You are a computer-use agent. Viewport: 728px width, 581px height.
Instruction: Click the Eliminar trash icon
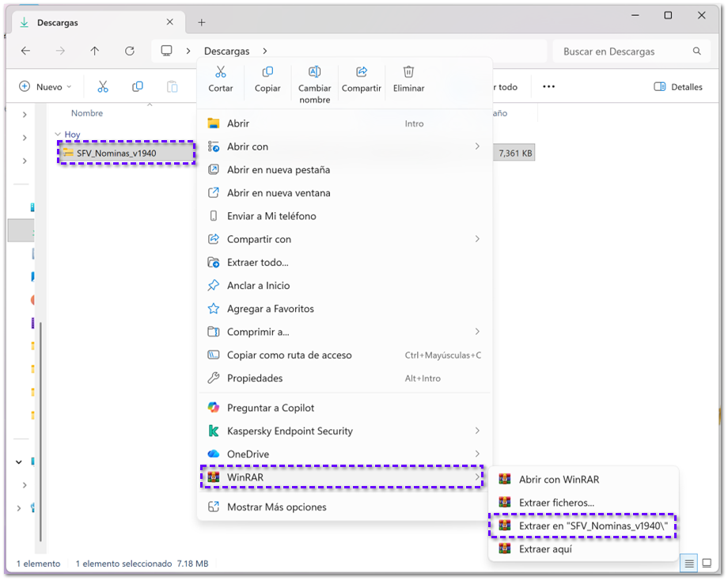tap(408, 72)
